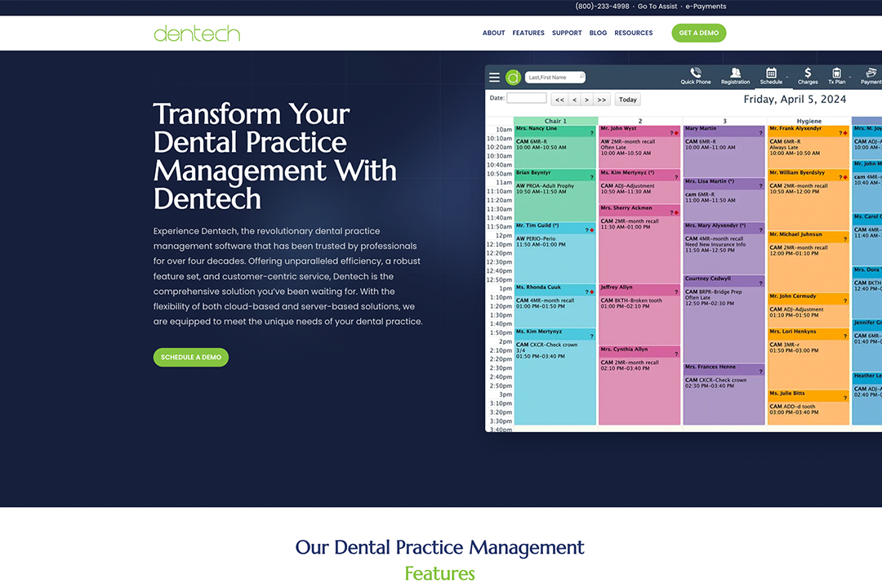Open Courtney Cedwyll appointment
Viewport: 882px width, 588px height.
[x=724, y=318]
